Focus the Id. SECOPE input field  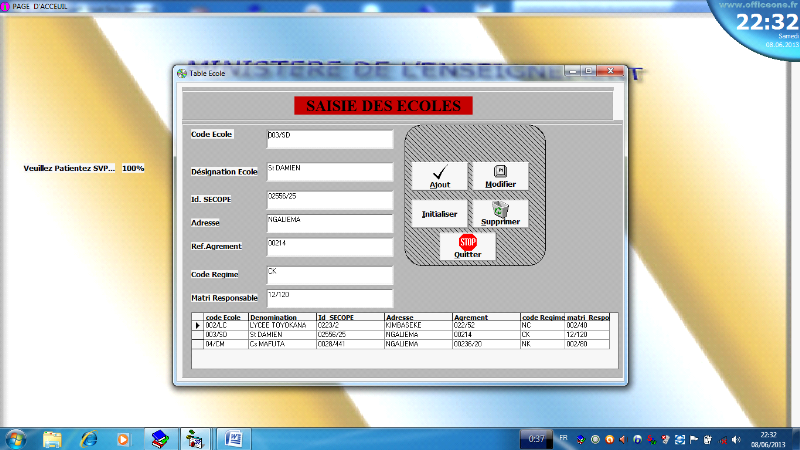coord(330,200)
